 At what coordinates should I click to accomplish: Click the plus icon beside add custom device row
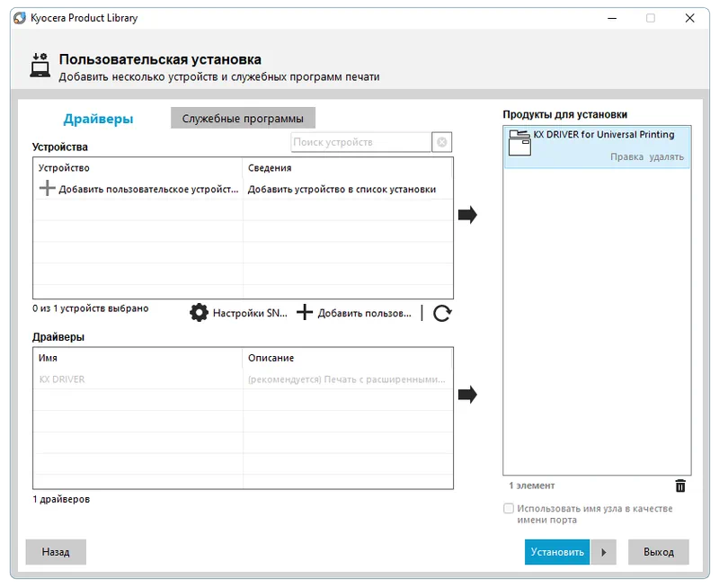47,188
